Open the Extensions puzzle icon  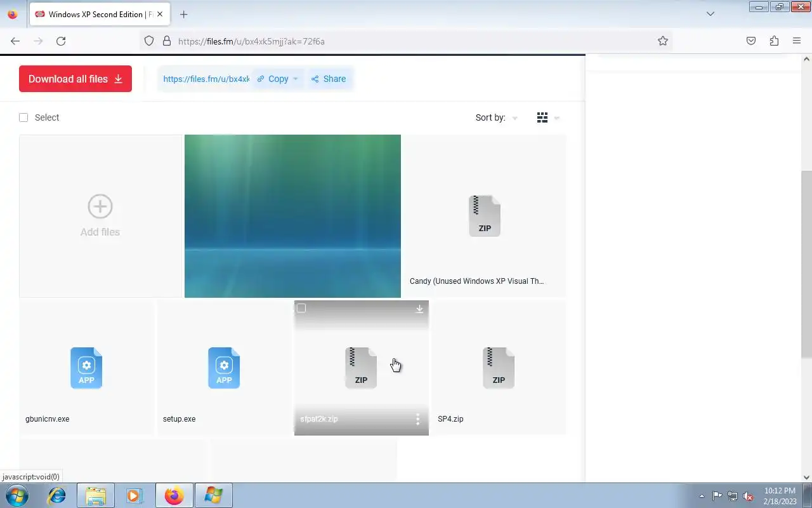[x=774, y=41]
